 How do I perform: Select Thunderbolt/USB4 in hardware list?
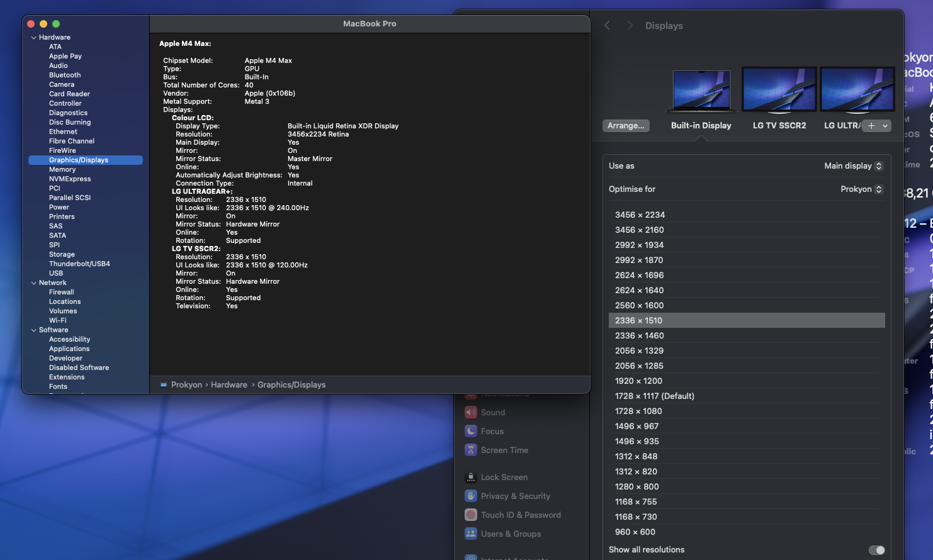coord(79,264)
